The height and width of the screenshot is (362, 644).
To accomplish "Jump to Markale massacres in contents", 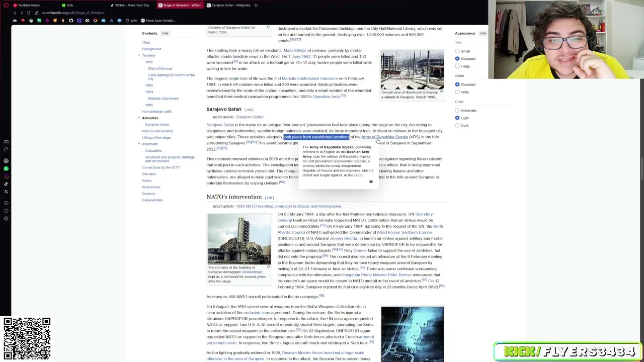I will click(x=163, y=98).
